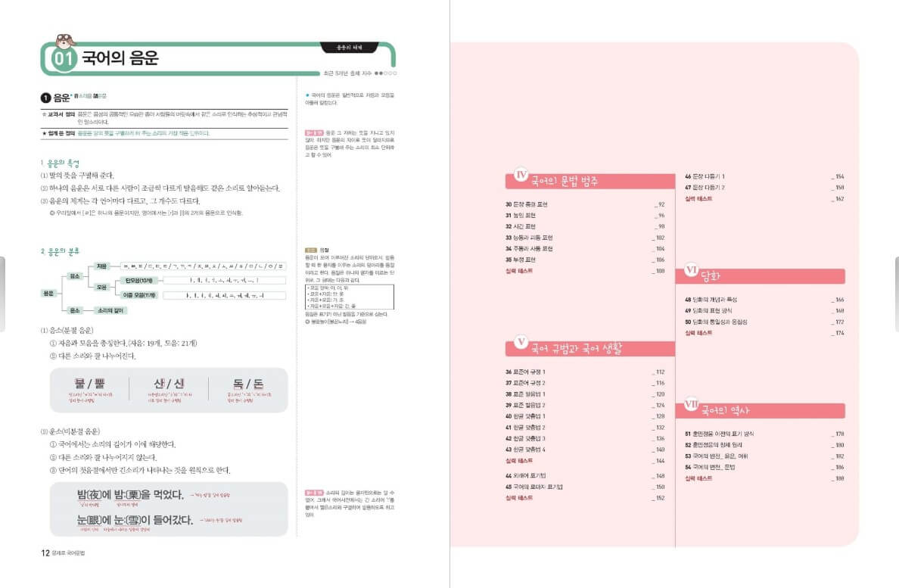Select the '국어의 음운' chapter title
The image size is (899, 588).
[x=120, y=58]
